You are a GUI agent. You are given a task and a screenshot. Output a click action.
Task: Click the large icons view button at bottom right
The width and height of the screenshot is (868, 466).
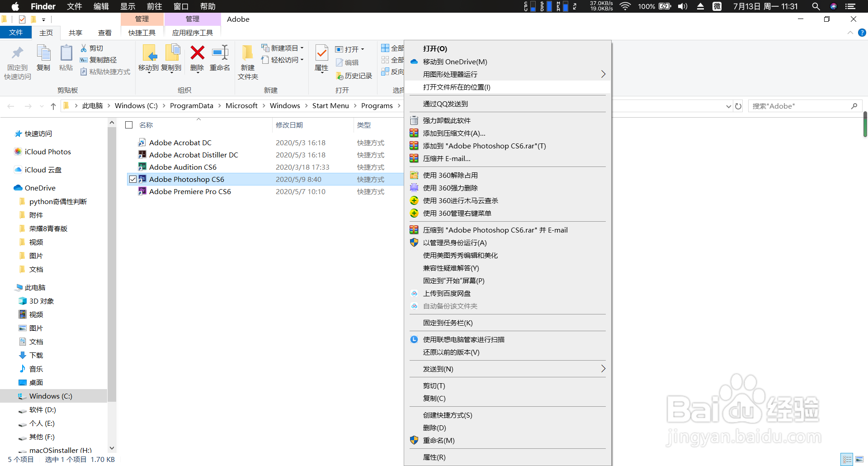click(x=859, y=459)
